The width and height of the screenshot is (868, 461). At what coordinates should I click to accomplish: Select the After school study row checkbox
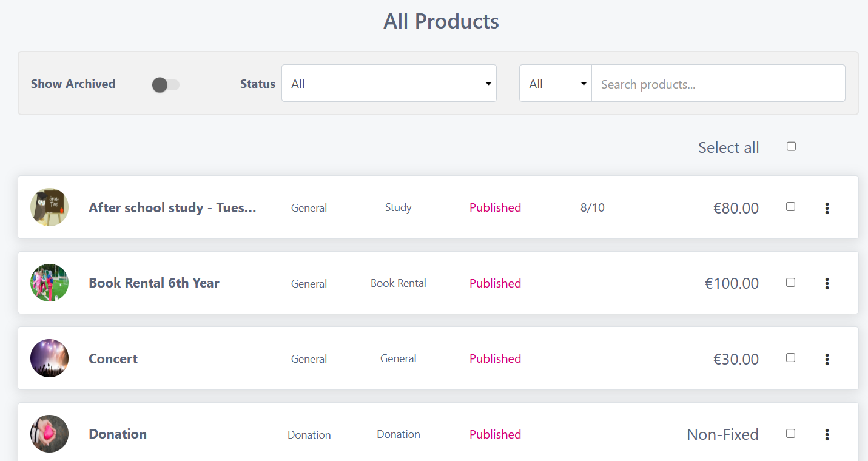coord(790,207)
